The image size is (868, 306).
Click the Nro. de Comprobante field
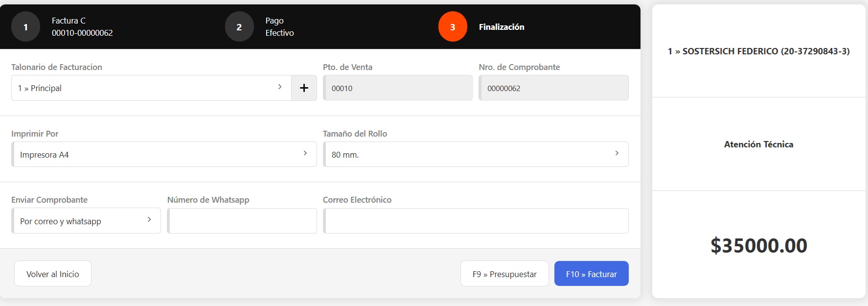[553, 88]
